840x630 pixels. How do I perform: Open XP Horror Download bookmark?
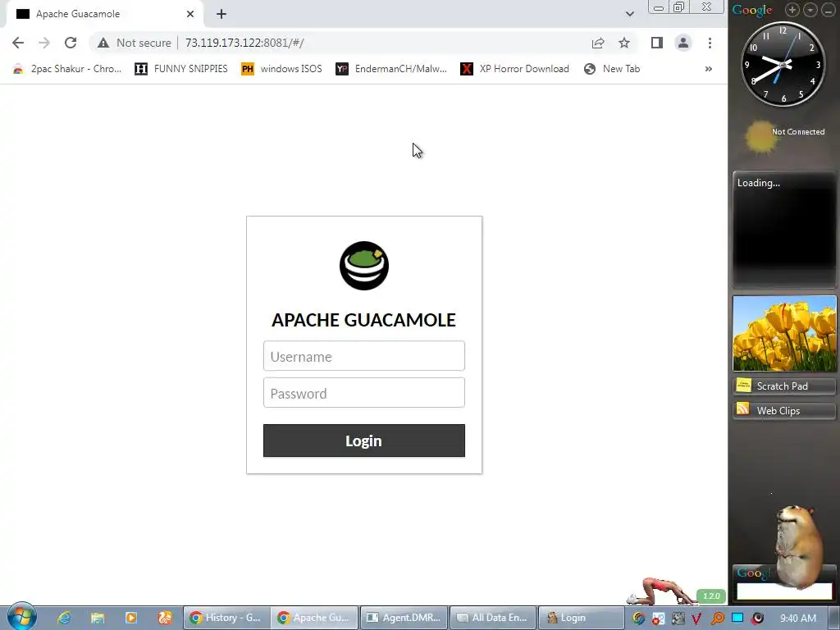pos(515,69)
